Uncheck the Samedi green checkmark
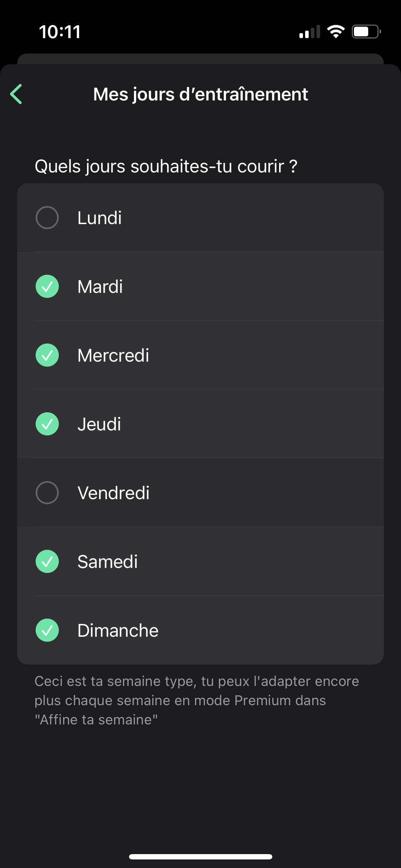The height and width of the screenshot is (868, 401). pos(47,562)
